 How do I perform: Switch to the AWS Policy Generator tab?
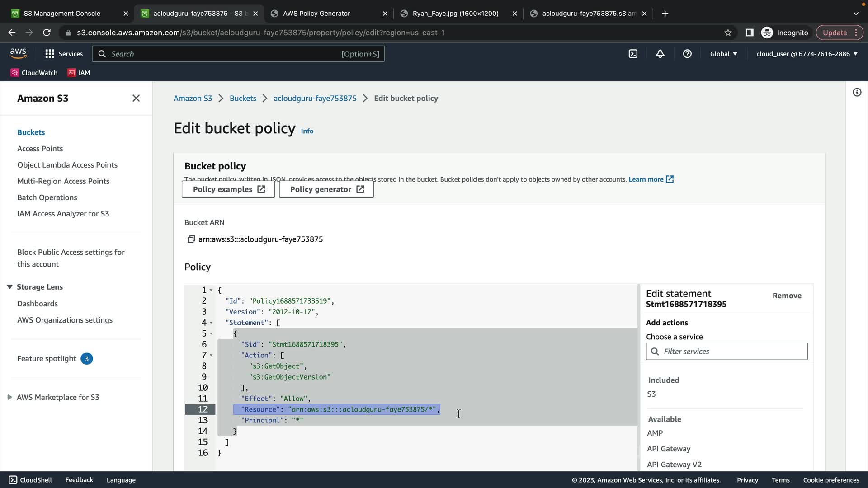[316, 14]
